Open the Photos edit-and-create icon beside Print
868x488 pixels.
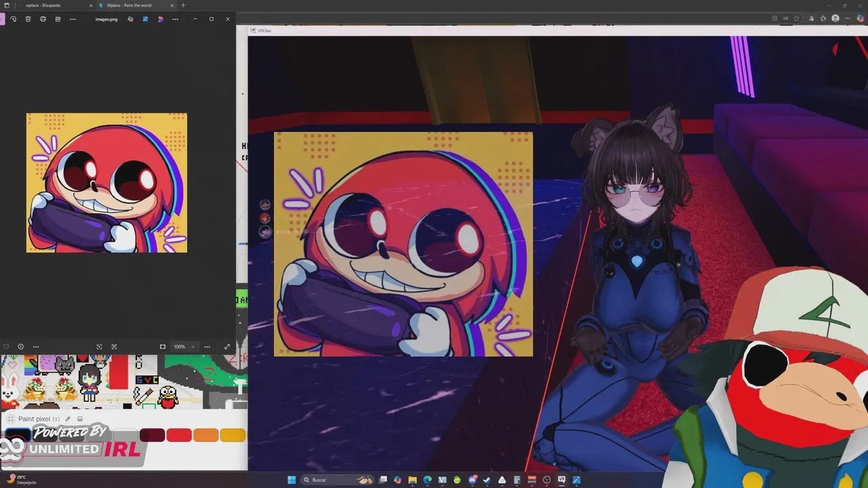tap(58, 19)
